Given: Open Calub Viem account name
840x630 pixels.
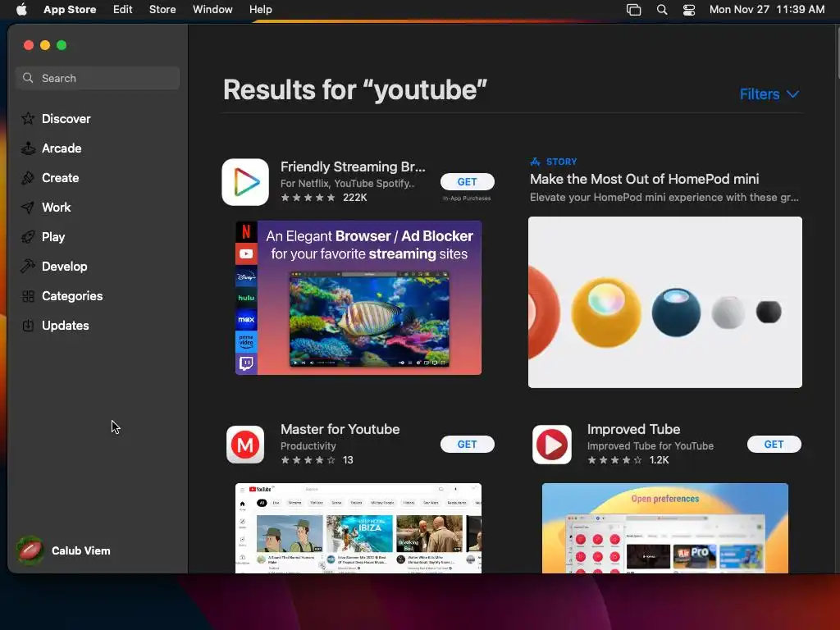Looking at the screenshot, I should 81,550.
